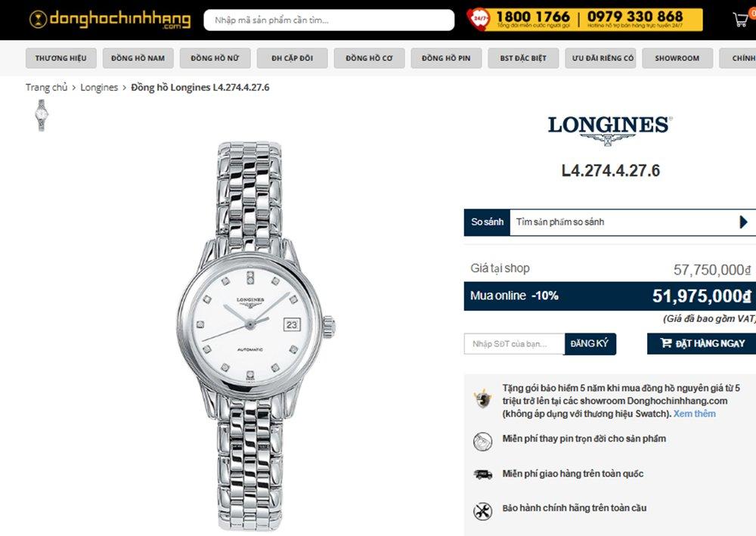Click the free battery replacement icon
Viewport: 756px width, 536px height.
coord(482,441)
